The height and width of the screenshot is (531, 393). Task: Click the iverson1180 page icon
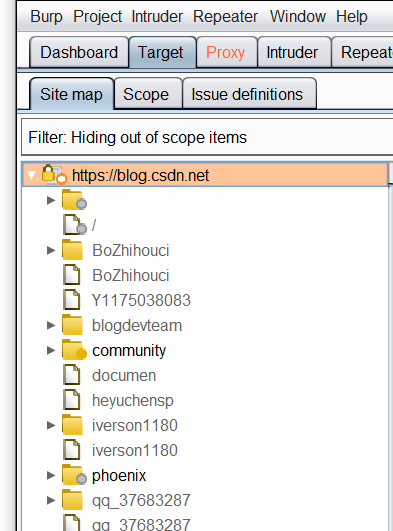pos(72,450)
